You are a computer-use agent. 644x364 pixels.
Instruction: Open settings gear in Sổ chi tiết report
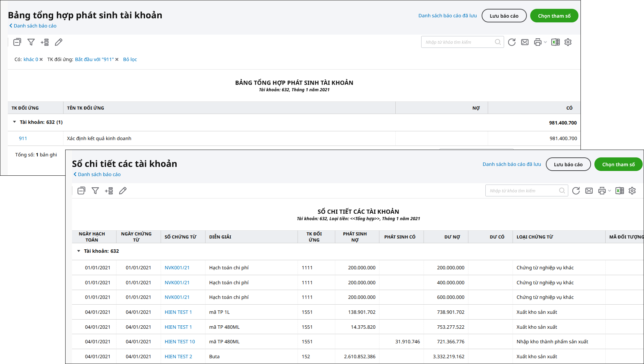[632, 191]
